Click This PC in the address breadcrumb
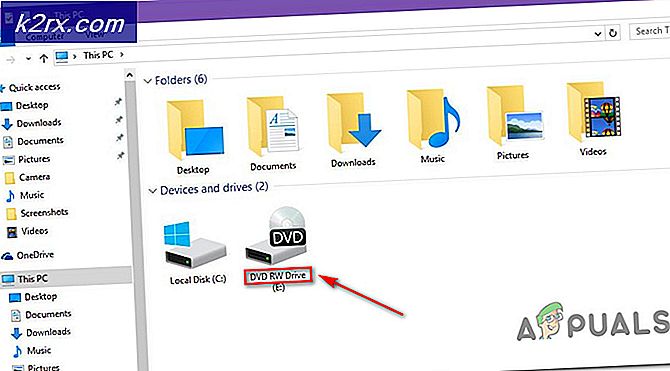This screenshot has width=670, height=371. 98,55
